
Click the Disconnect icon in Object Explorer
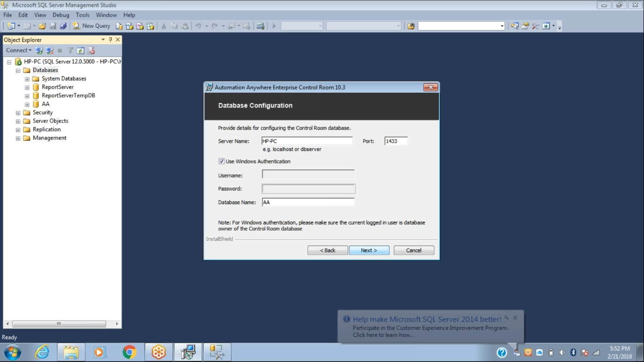click(50, 50)
